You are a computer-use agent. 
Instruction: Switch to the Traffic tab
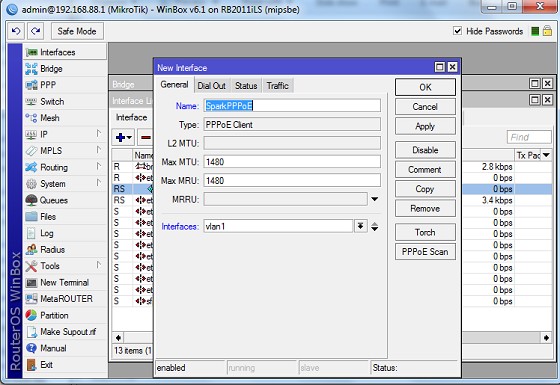[x=278, y=86]
